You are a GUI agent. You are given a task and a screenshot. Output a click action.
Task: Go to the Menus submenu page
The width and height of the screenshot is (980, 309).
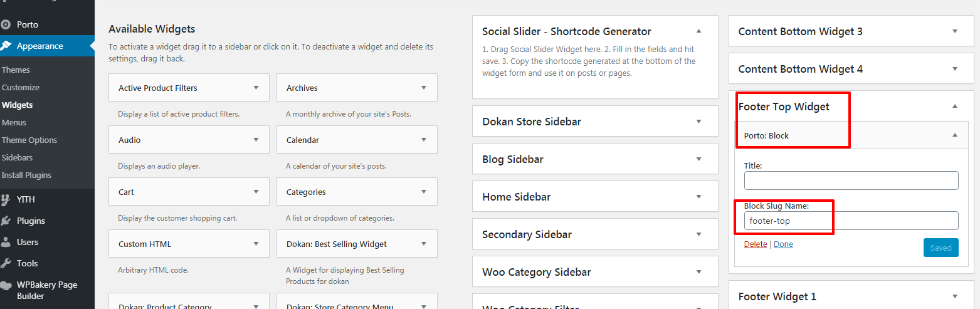pos(14,122)
